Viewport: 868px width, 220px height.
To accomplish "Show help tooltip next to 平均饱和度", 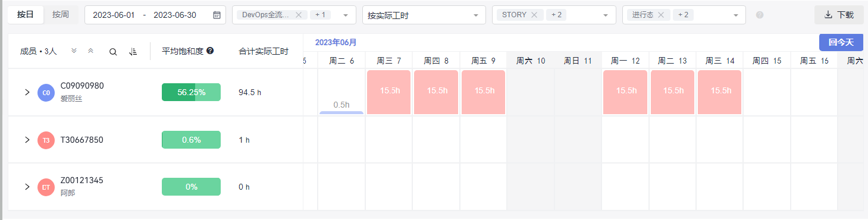I will point(210,51).
